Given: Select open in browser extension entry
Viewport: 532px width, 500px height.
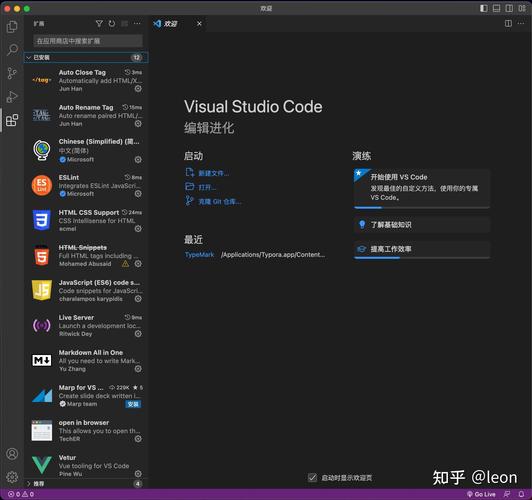Looking at the screenshot, I should (x=86, y=431).
